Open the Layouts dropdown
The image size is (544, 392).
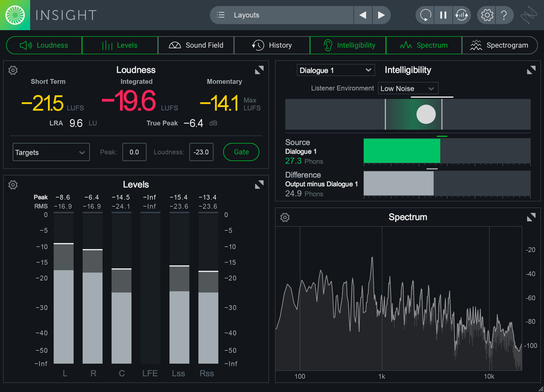[282, 15]
